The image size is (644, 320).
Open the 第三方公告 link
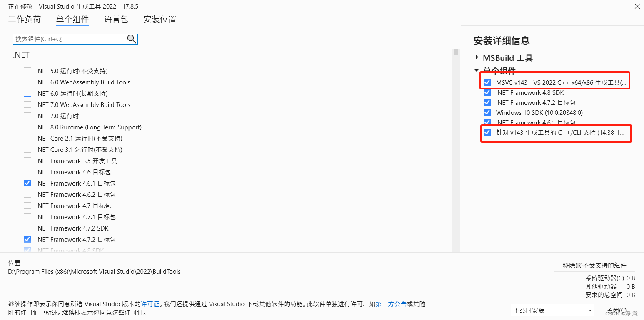391,304
